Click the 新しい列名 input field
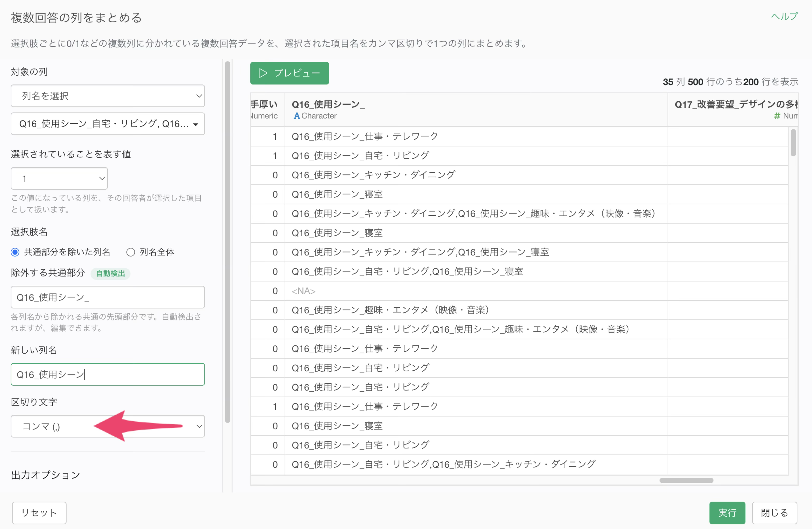 coord(108,374)
